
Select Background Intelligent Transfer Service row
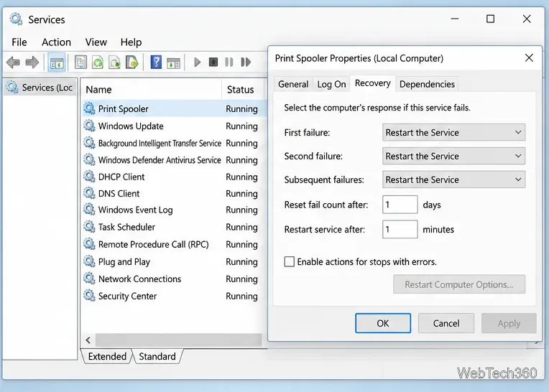173,143
